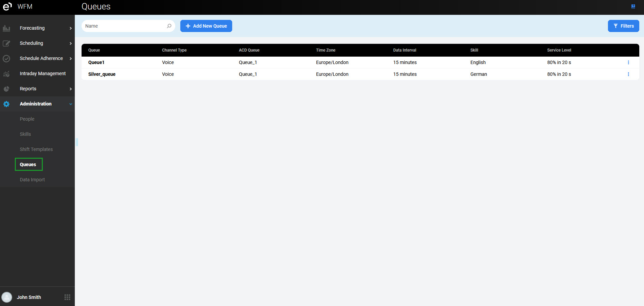Click the Forecasting bar chart icon
644x306 pixels.
click(x=6, y=28)
